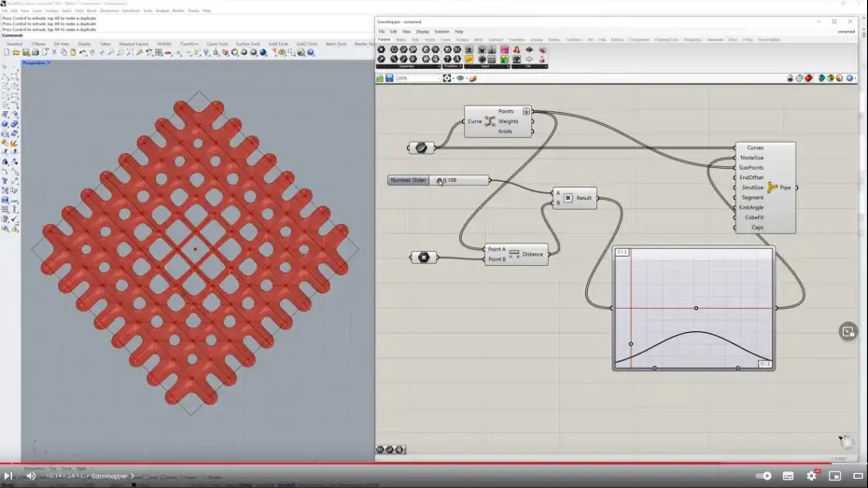Click the Points output expand arrow icon
This screenshot has height=488, width=868.
[x=525, y=111]
